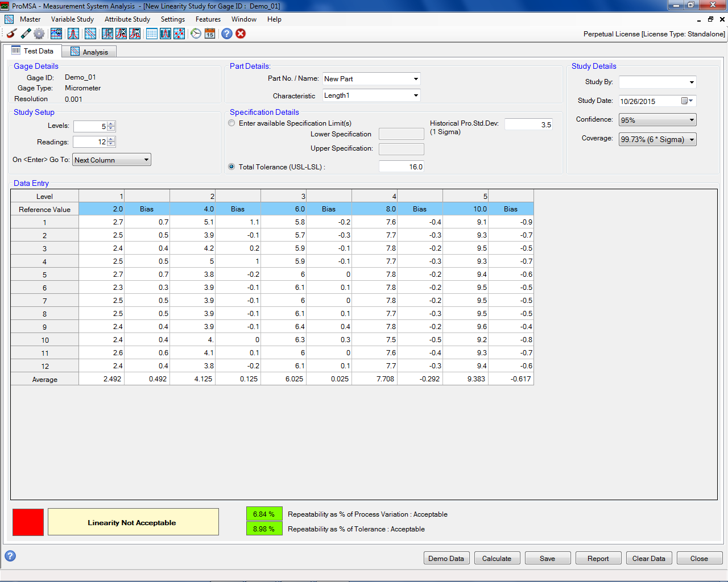Click the single bell-curve bias study icon
The height and width of the screenshot is (582, 728).
[73, 34]
